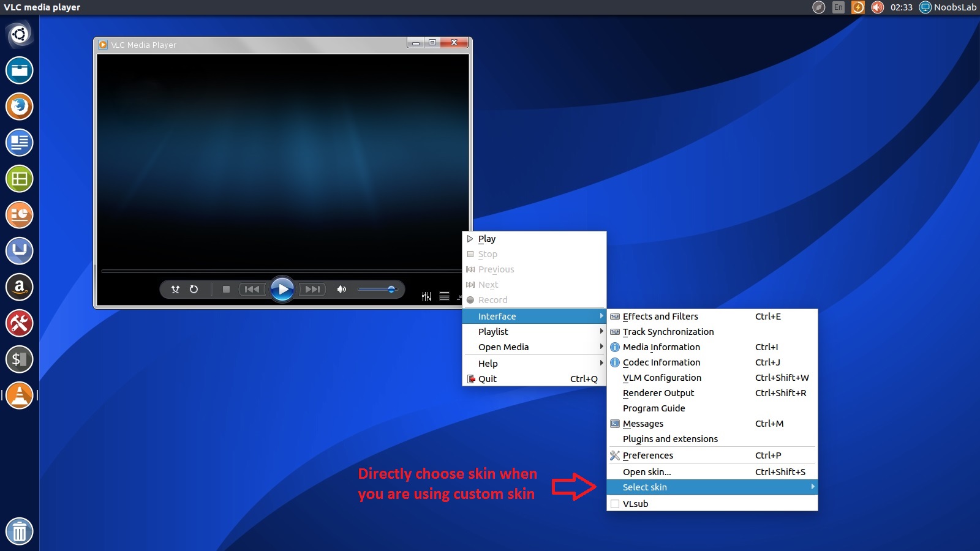The height and width of the screenshot is (551, 980).
Task: Click the VLC Media Player title bar icon
Action: tap(103, 45)
